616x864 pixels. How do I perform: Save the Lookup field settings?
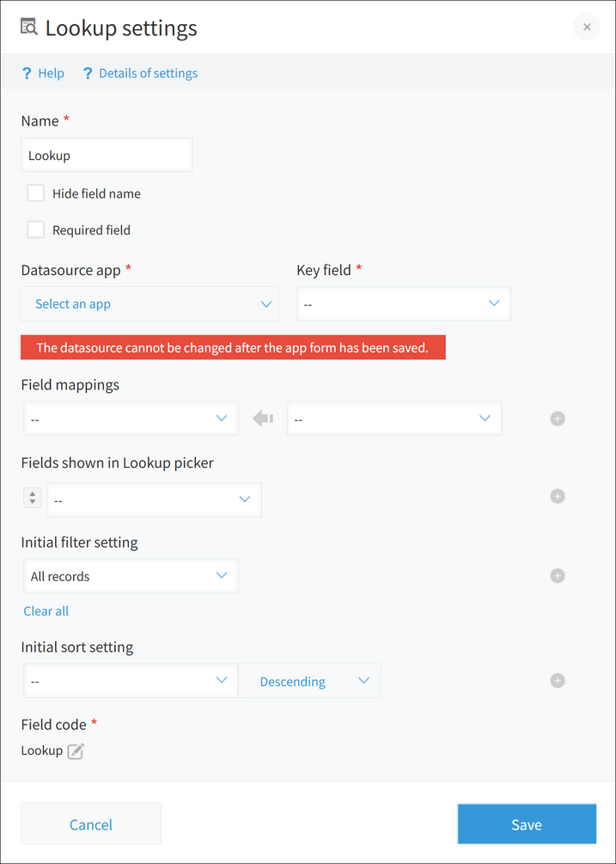pos(527,824)
